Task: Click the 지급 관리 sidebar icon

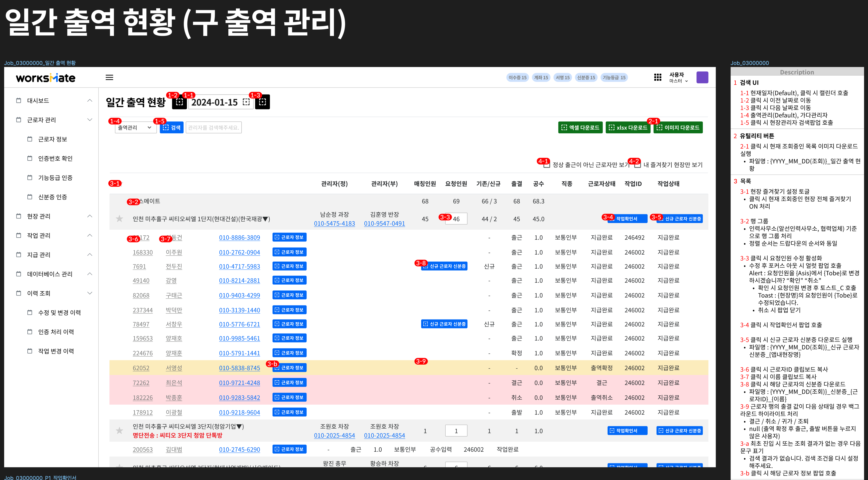Action: [18, 254]
